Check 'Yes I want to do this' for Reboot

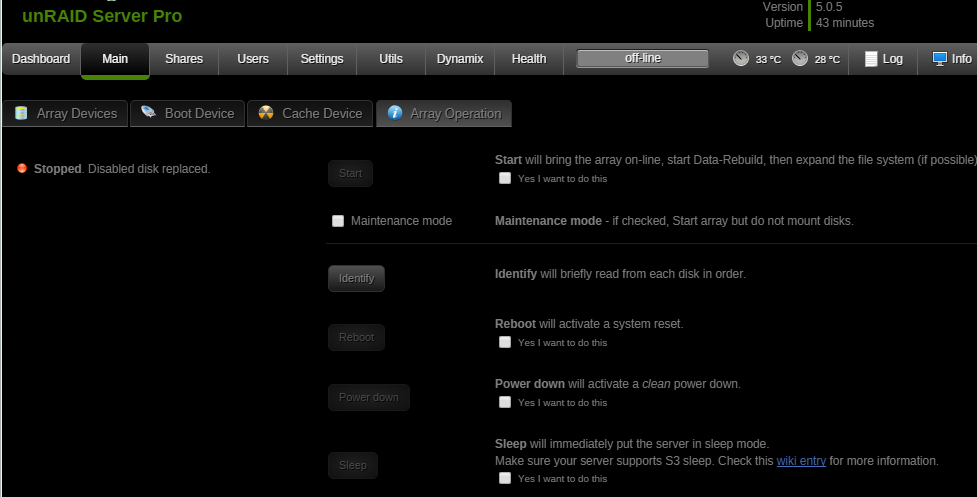[x=505, y=342]
